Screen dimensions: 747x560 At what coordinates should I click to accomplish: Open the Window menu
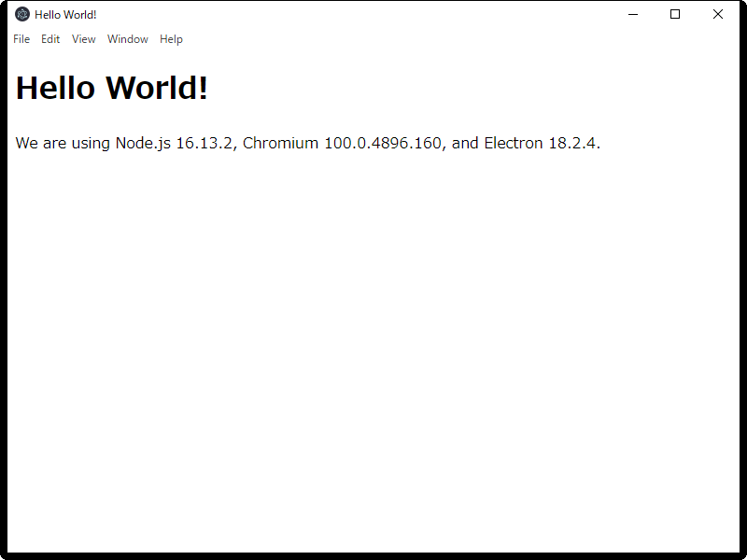click(x=128, y=39)
